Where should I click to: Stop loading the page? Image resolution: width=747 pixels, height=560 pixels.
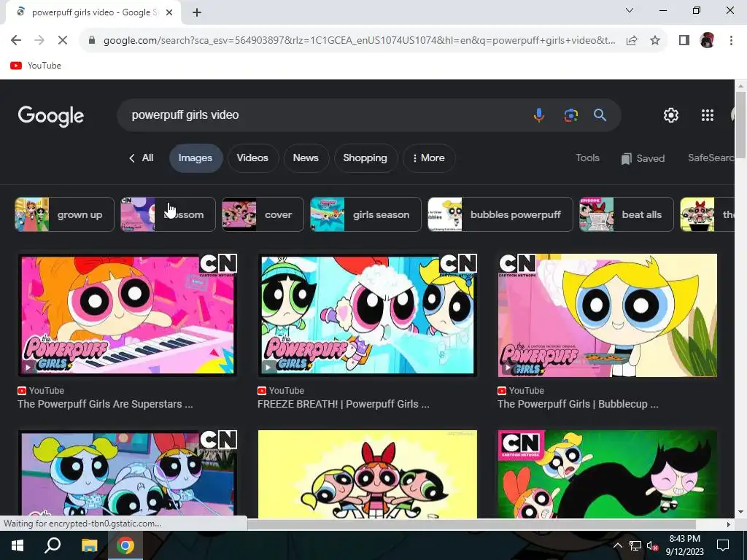[63, 41]
